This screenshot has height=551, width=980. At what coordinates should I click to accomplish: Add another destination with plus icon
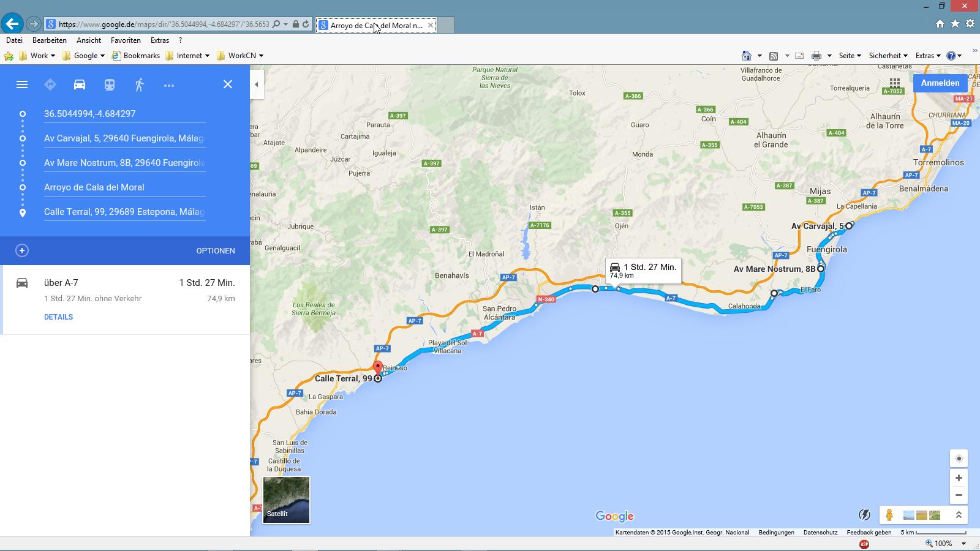[22, 250]
